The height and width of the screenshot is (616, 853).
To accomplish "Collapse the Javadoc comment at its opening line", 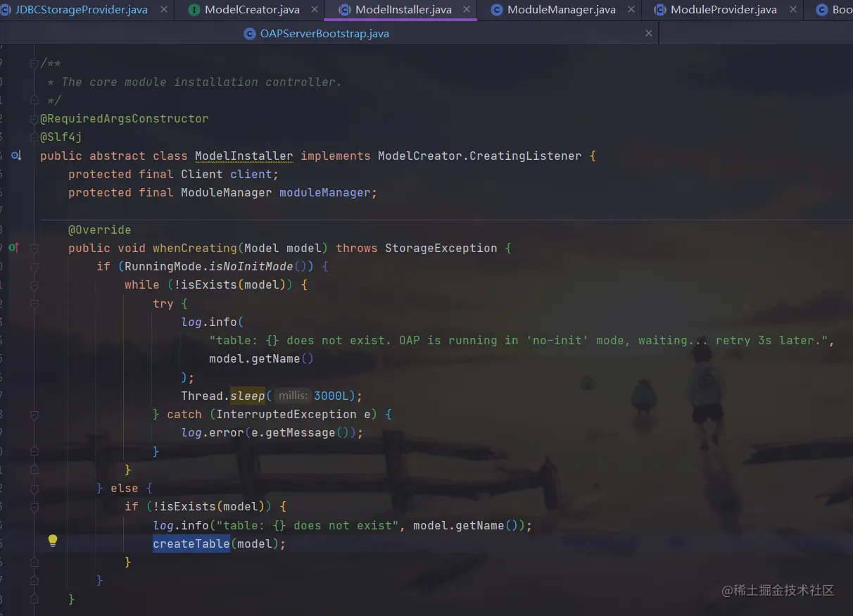I will click(34, 63).
